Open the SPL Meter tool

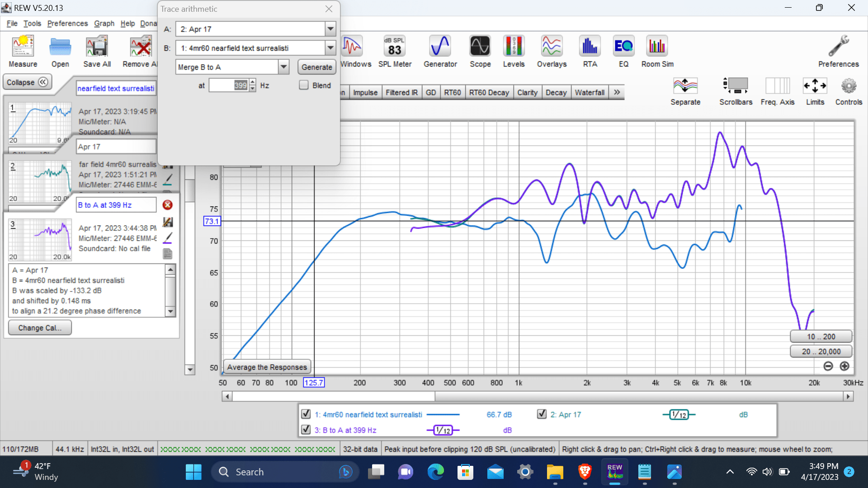tap(395, 52)
